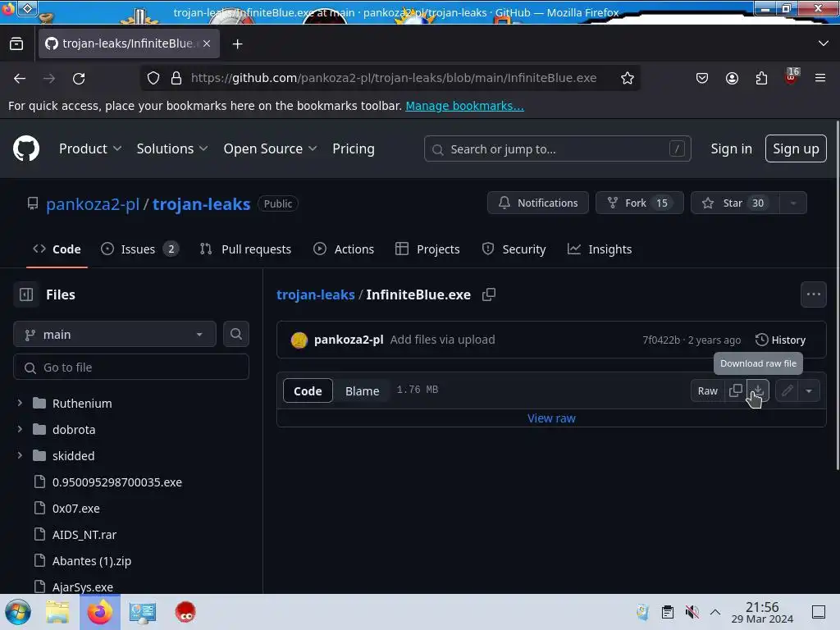Screen dimensions: 840x630
Task: Click the site padlock security icon
Action: (x=176, y=78)
